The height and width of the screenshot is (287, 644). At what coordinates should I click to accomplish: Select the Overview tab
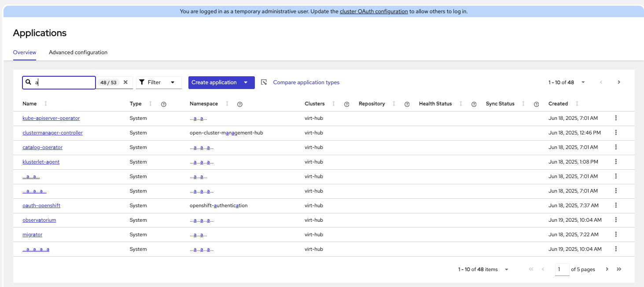25,52
